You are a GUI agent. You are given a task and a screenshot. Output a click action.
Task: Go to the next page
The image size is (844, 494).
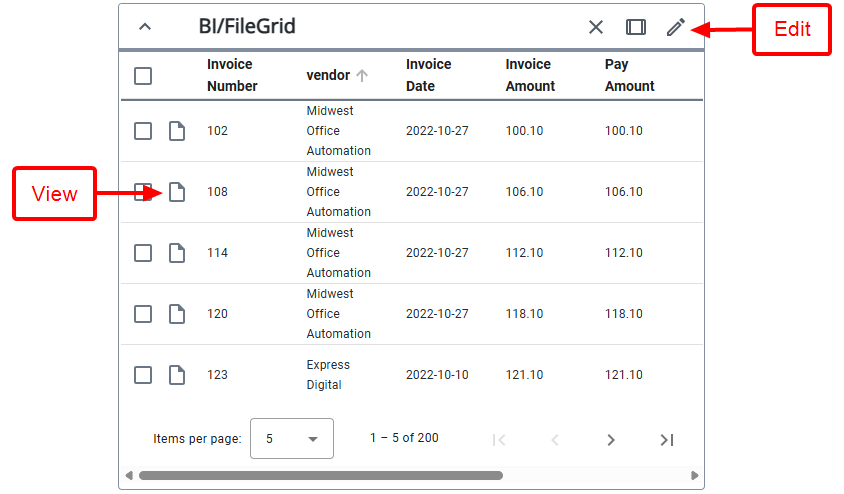[x=611, y=440]
